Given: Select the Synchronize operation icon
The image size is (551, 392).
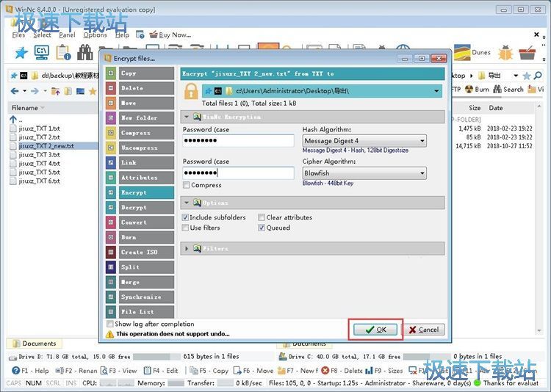Looking at the screenshot, I should [x=111, y=297].
